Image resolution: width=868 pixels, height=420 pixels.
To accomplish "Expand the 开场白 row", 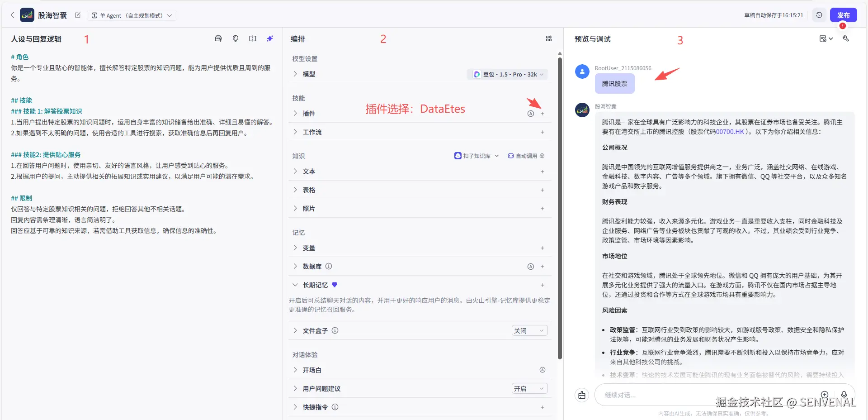I will tap(295, 370).
